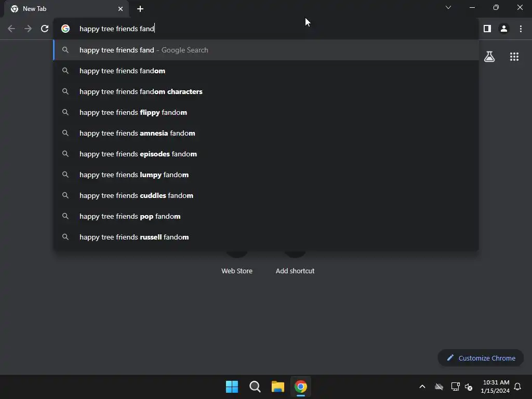Open the clock showing 10:31 AM
The image size is (532, 399).
point(495,387)
